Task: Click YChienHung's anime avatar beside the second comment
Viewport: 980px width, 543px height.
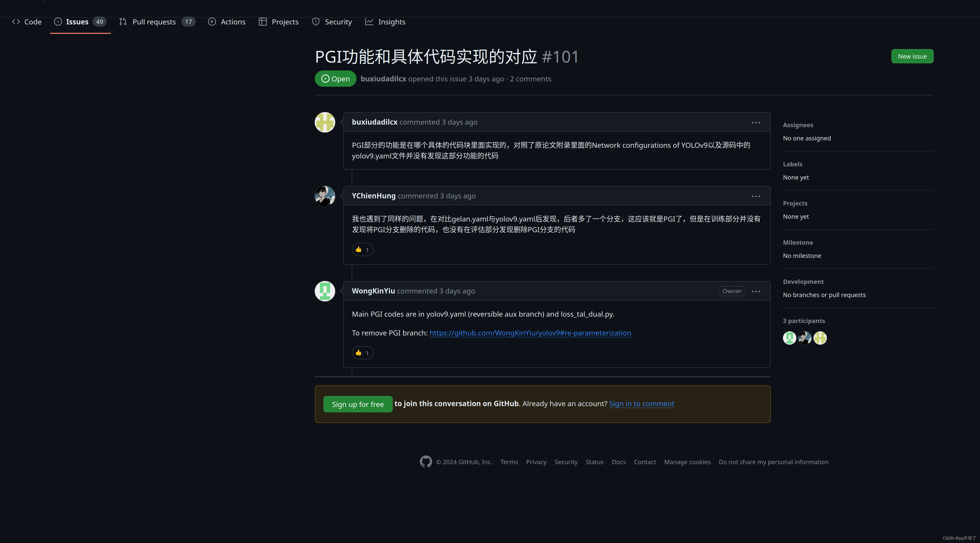Action: point(324,196)
